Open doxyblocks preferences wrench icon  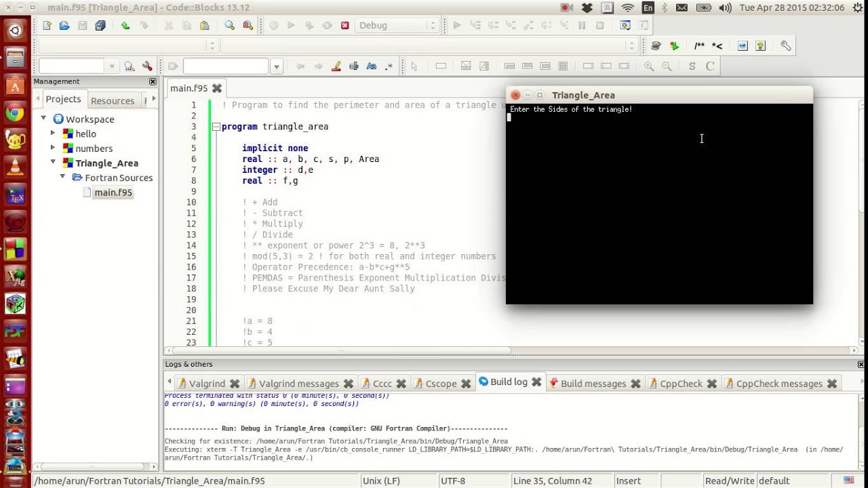tap(786, 46)
